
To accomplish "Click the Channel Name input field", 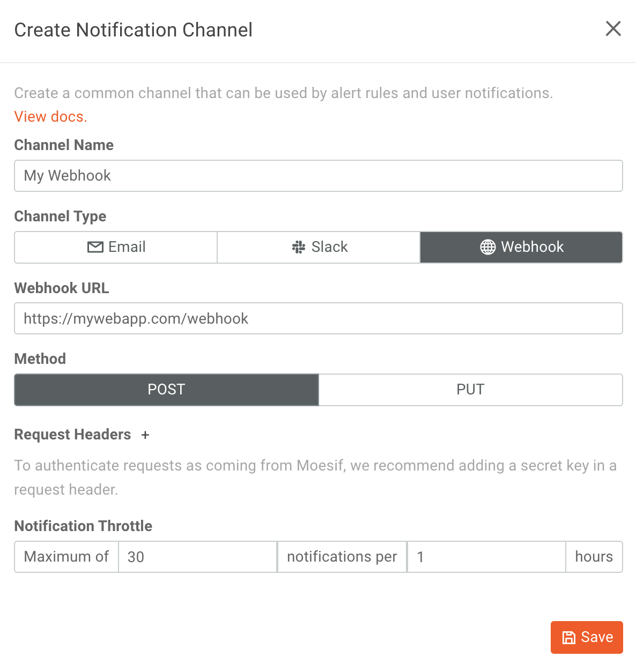I will coord(318,176).
